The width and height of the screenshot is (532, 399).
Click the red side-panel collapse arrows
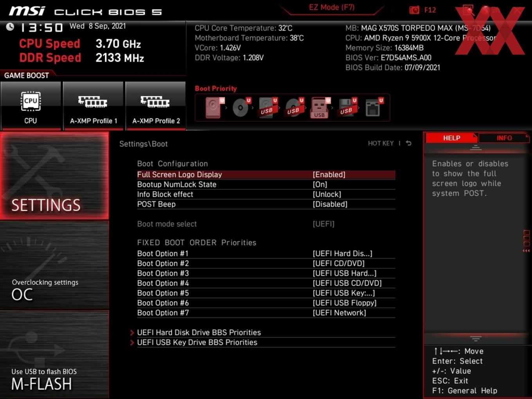[x=526, y=251]
